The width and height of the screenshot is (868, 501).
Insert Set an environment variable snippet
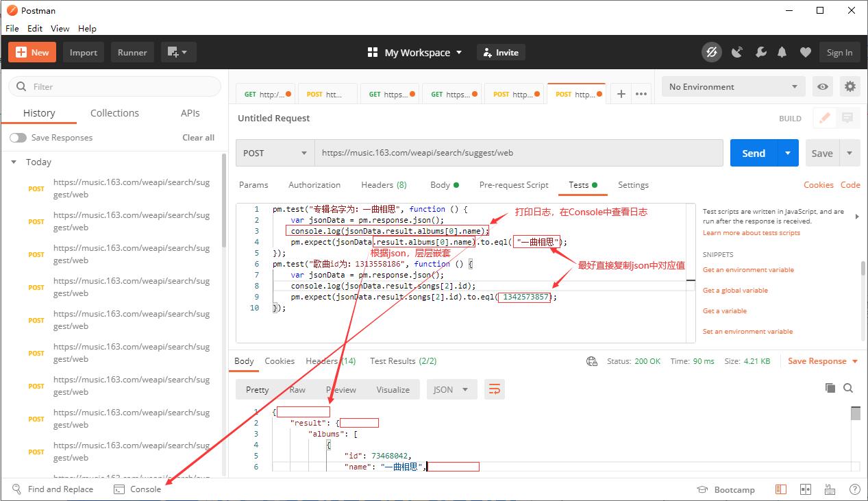(747, 332)
